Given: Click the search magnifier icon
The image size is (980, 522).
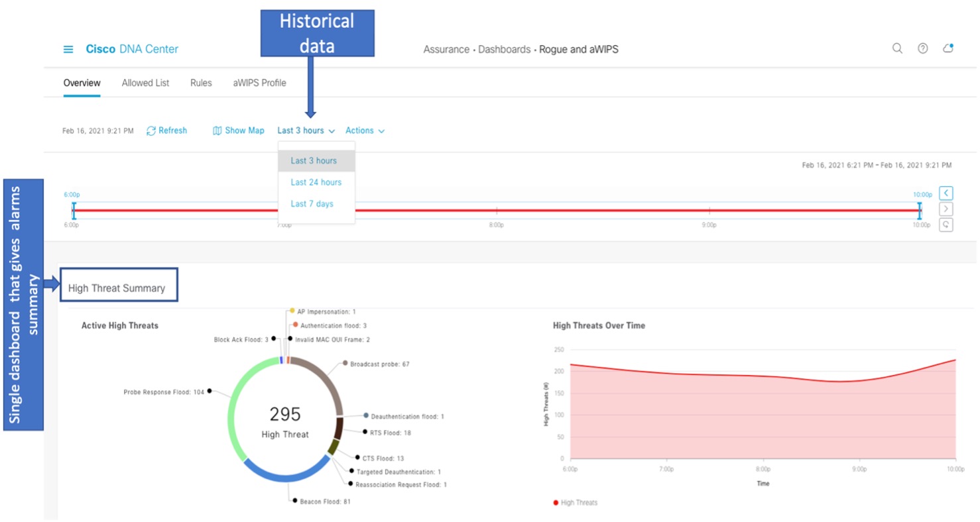Looking at the screenshot, I should 897,48.
